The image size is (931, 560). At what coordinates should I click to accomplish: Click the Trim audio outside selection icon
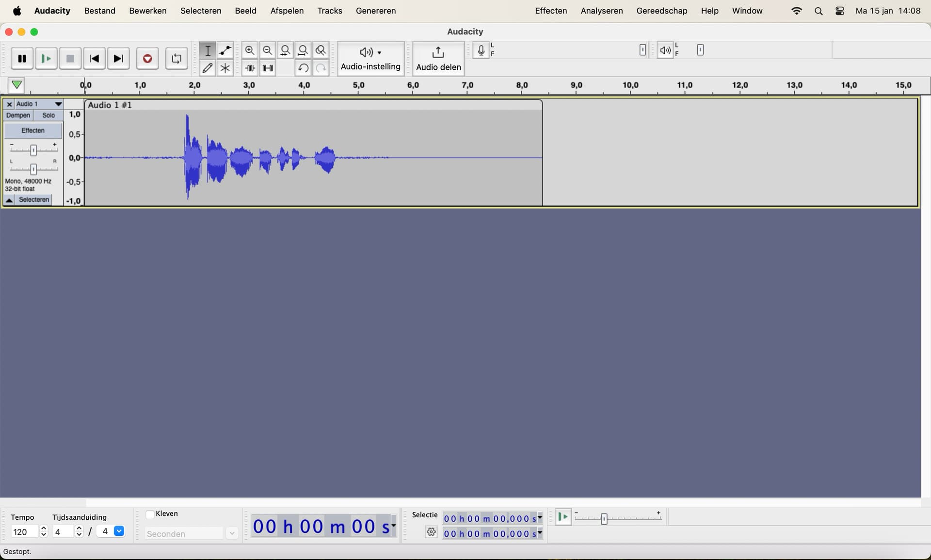[x=249, y=68]
